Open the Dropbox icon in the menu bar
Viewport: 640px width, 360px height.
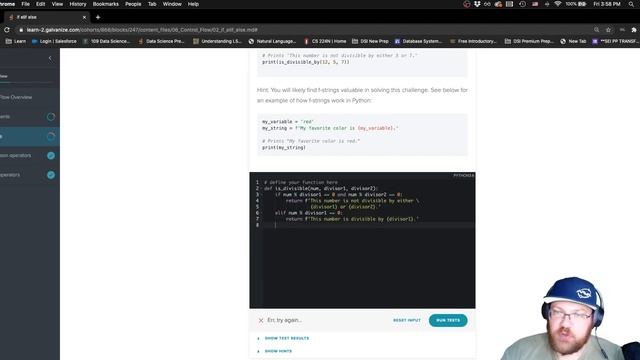click(477, 4)
